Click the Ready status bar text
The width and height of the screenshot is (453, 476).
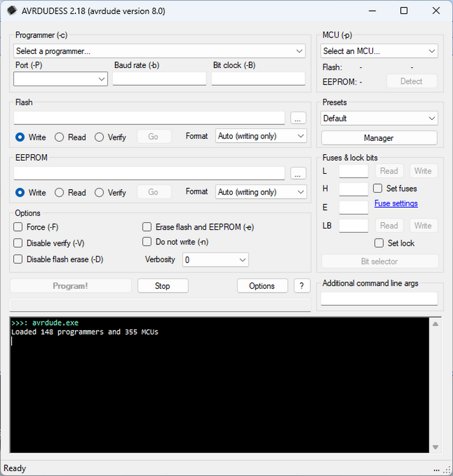pos(15,468)
